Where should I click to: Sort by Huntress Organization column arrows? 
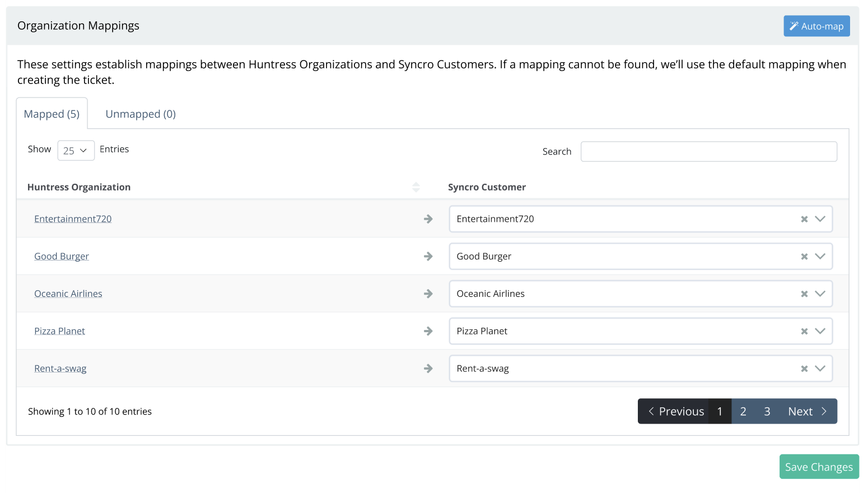pyautogui.click(x=416, y=187)
